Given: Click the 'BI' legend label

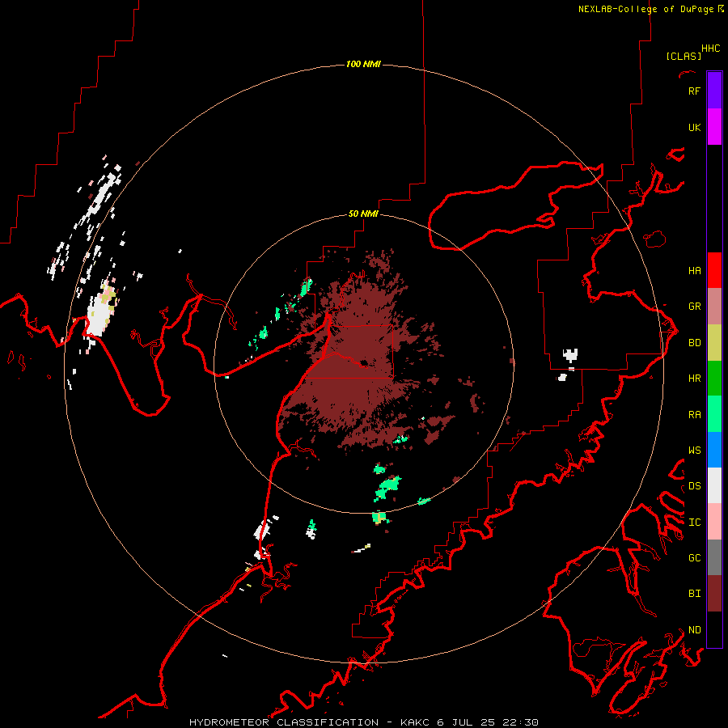Looking at the screenshot, I should pyautogui.click(x=694, y=594).
